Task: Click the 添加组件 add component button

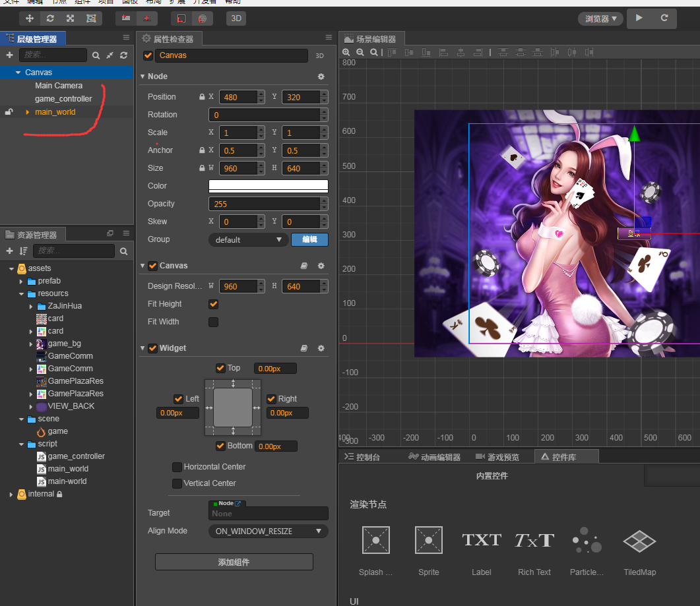Action: coord(234,562)
